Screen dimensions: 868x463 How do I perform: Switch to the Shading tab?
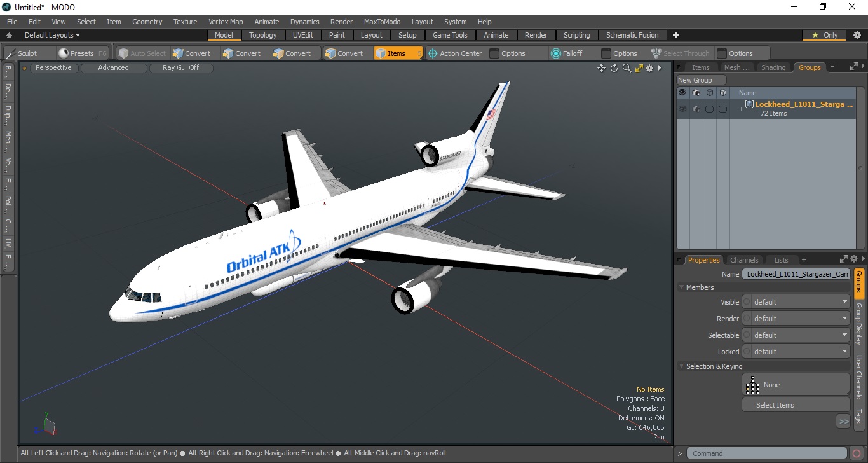(773, 67)
